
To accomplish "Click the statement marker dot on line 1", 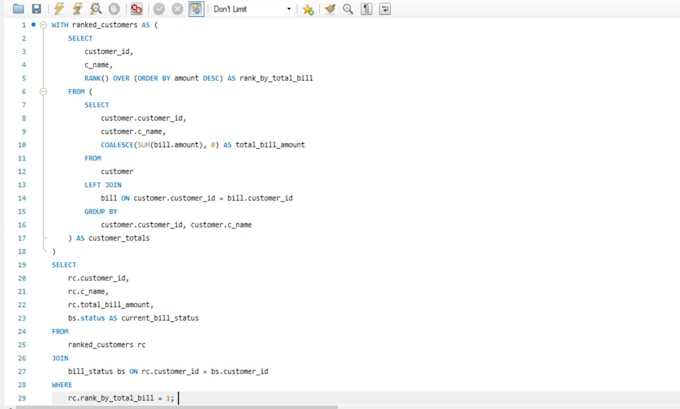I will [x=33, y=25].
